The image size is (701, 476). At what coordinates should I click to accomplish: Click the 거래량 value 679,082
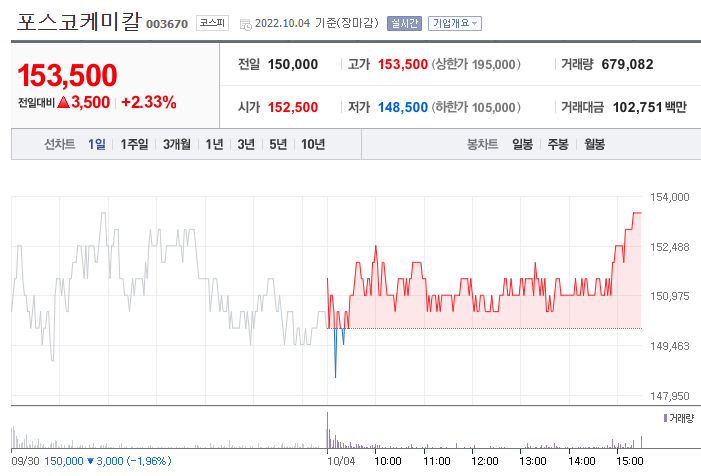coord(627,64)
